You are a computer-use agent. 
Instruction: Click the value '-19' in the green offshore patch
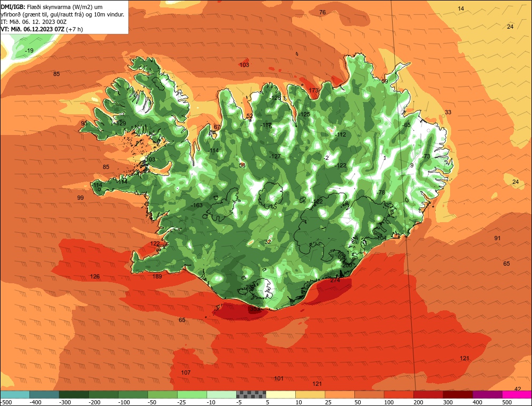(x=29, y=50)
